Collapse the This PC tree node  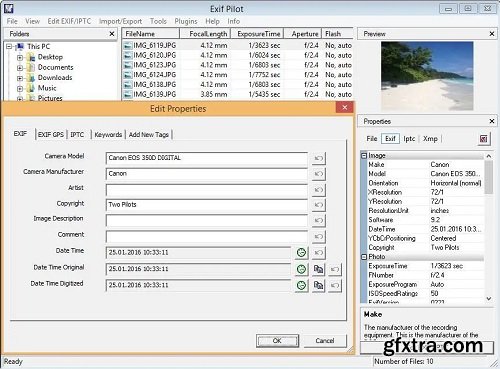[x=9, y=46]
